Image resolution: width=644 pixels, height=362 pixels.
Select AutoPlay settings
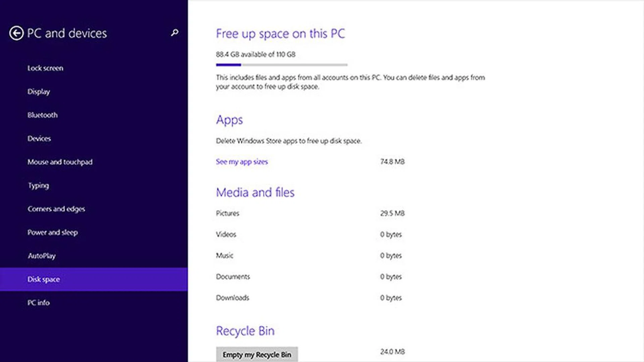click(x=42, y=256)
